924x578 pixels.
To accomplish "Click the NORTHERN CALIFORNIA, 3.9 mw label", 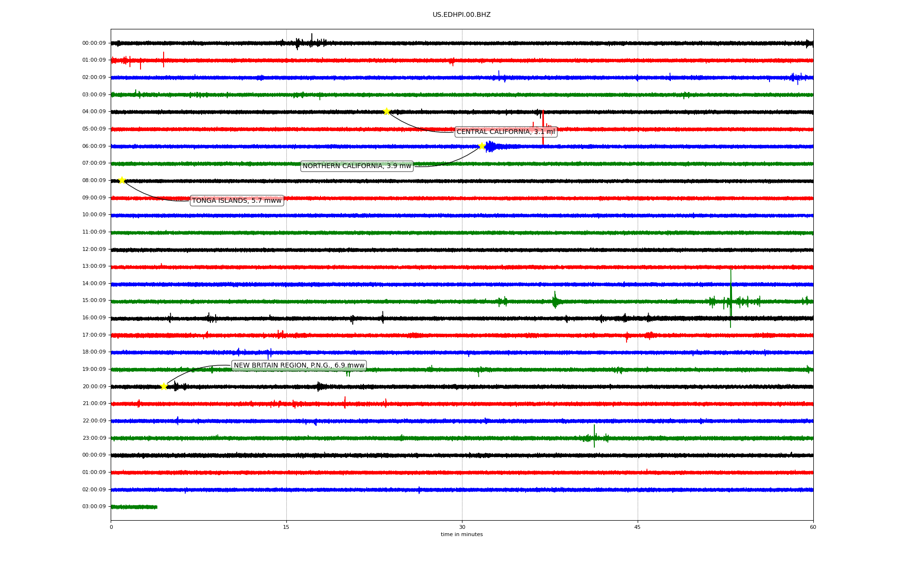I will pyautogui.click(x=357, y=166).
